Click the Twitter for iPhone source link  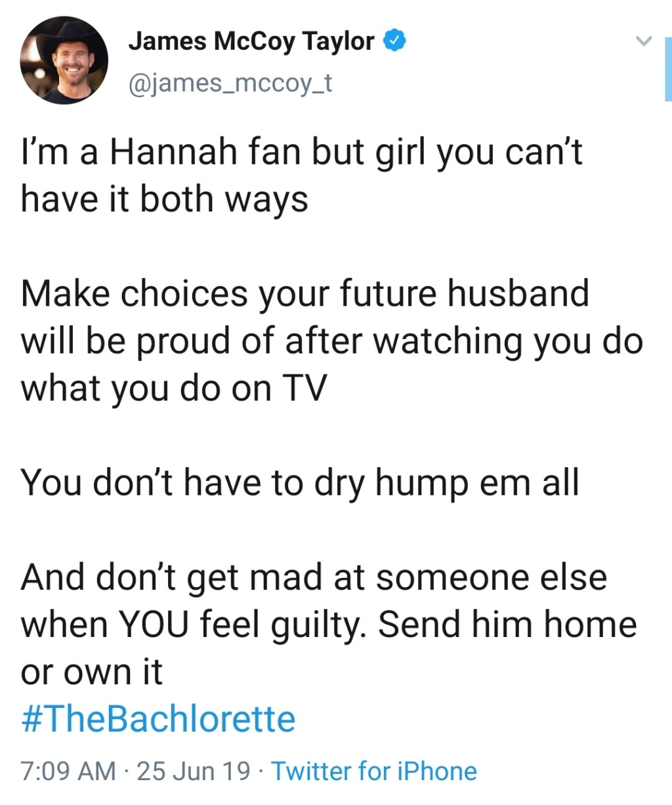(x=374, y=772)
